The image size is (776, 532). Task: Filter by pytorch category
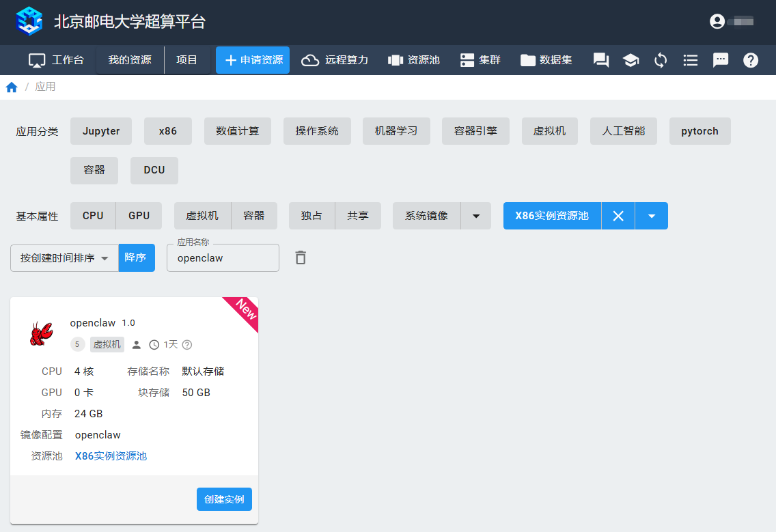tap(699, 131)
